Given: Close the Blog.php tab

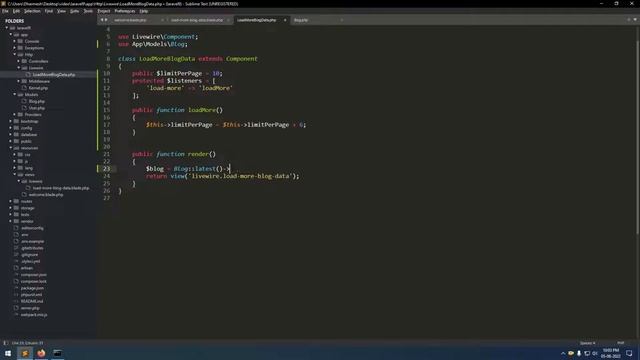Looking at the screenshot, I should [341, 20].
